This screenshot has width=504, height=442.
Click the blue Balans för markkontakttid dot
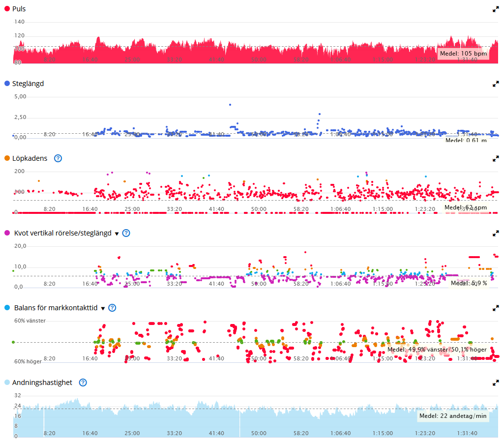coord(7,308)
